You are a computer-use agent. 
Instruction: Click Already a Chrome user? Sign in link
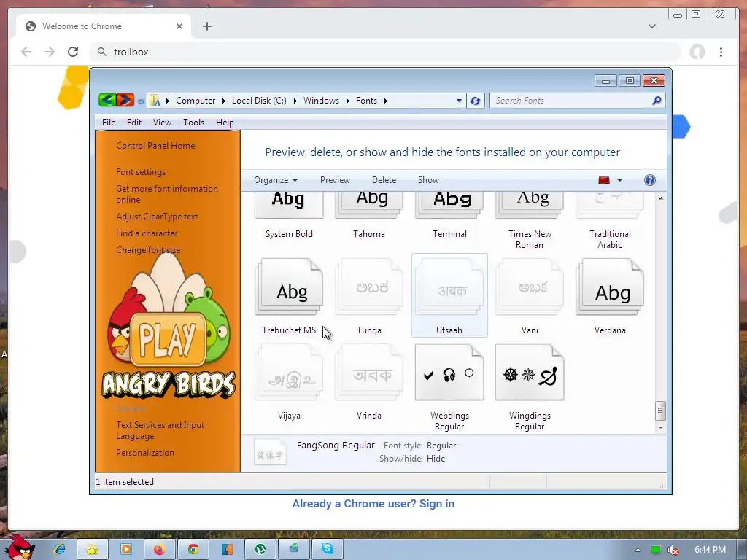[373, 503]
